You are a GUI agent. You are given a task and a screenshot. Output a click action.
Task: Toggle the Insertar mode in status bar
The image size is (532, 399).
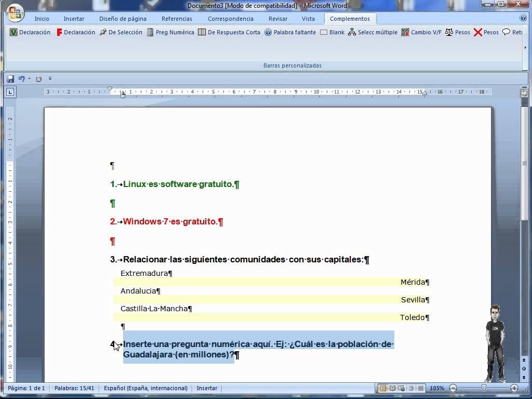[207, 388]
